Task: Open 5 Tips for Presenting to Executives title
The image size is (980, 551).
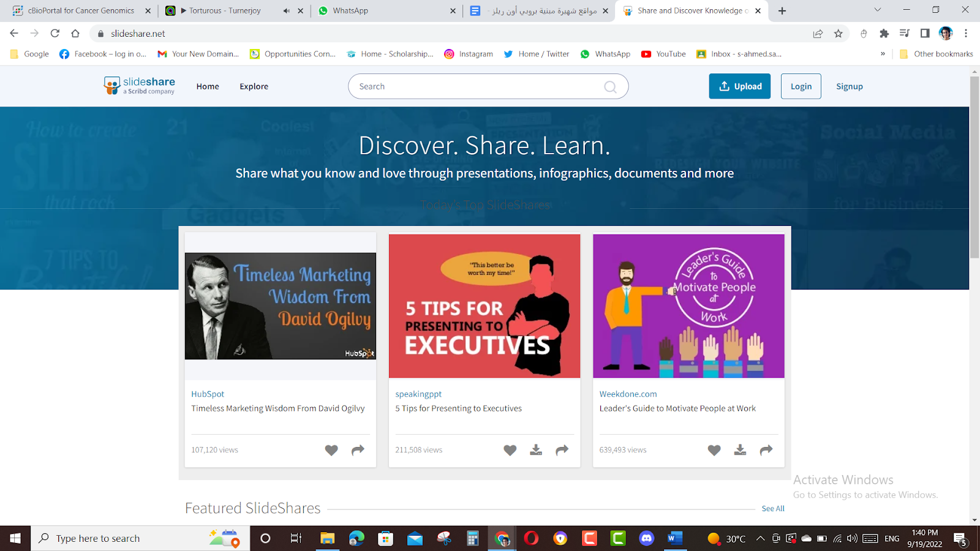Action: (x=458, y=408)
